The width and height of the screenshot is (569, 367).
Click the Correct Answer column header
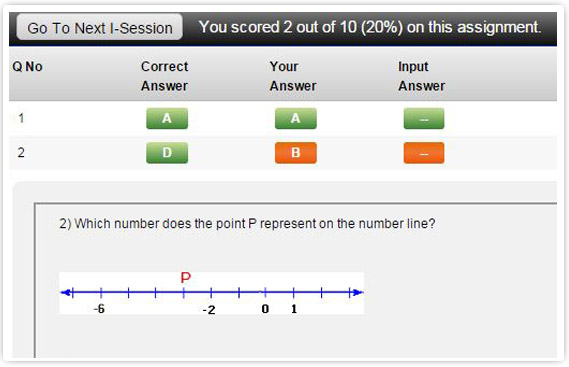point(164,76)
